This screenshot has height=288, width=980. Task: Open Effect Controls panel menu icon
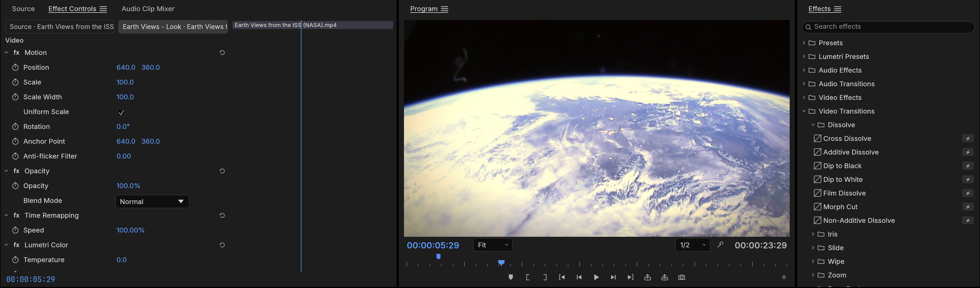(x=103, y=9)
